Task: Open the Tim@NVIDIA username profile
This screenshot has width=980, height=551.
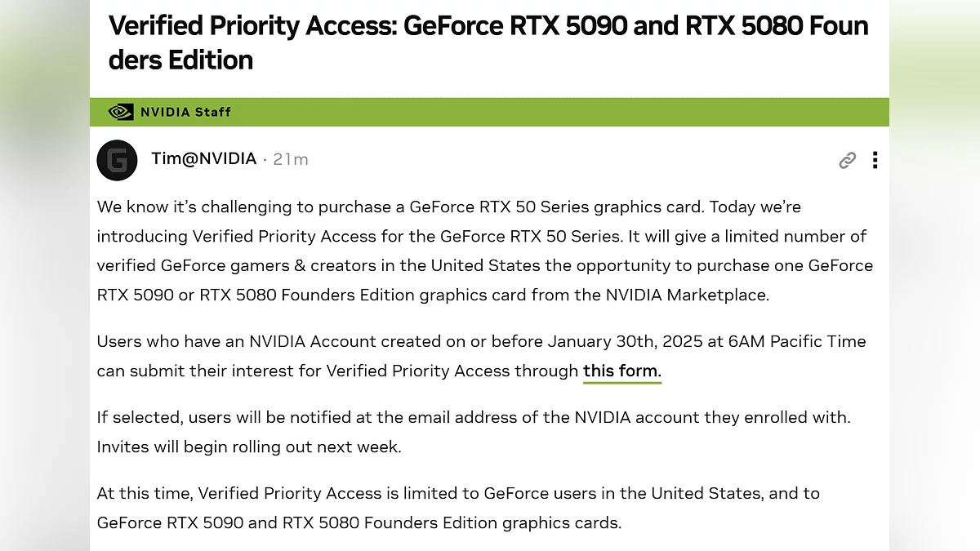Action: tap(203, 159)
